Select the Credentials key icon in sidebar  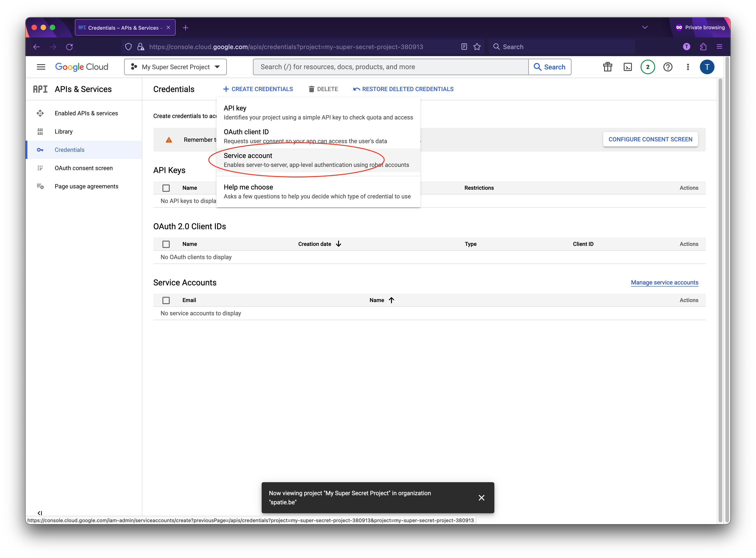coord(40,150)
